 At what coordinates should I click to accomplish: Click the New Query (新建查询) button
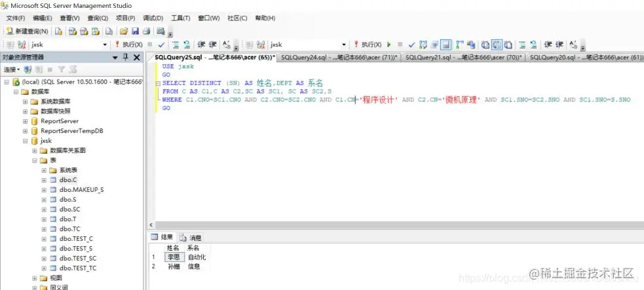pos(27,31)
